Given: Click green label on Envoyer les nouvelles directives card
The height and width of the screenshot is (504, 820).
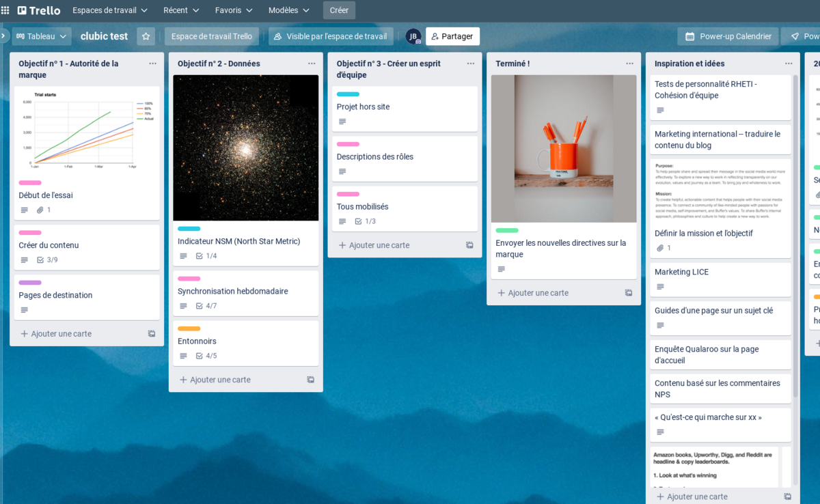Looking at the screenshot, I should [x=507, y=230].
